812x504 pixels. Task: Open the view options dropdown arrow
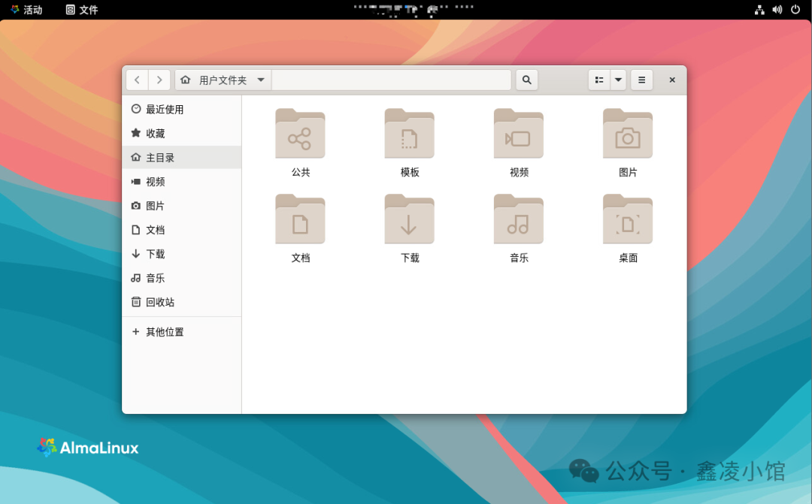click(x=617, y=80)
